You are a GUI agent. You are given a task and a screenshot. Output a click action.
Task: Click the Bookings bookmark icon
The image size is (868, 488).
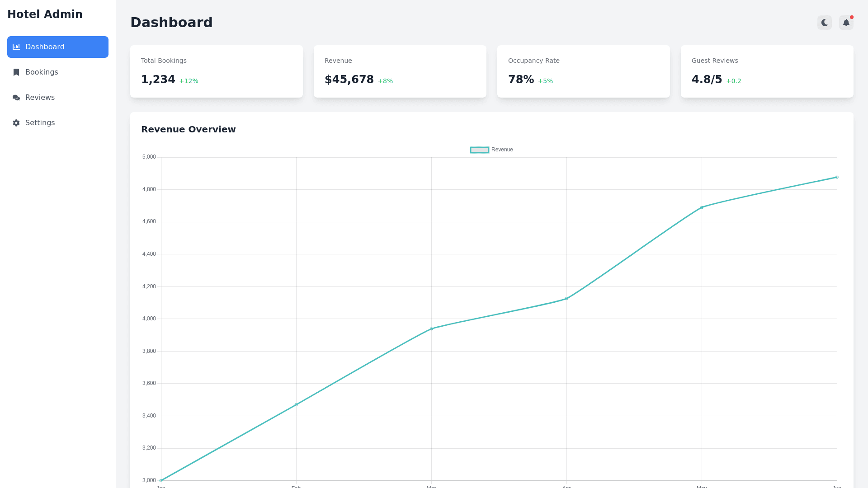[16, 72]
